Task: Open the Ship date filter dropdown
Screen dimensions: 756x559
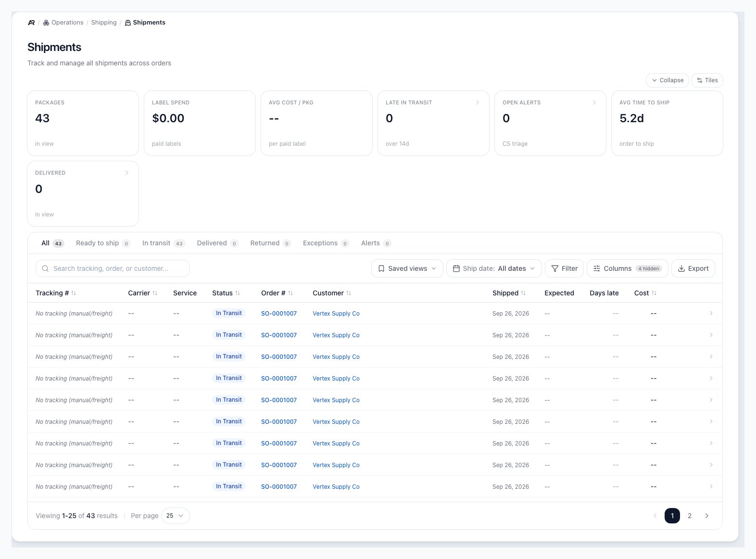Action: point(494,268)
